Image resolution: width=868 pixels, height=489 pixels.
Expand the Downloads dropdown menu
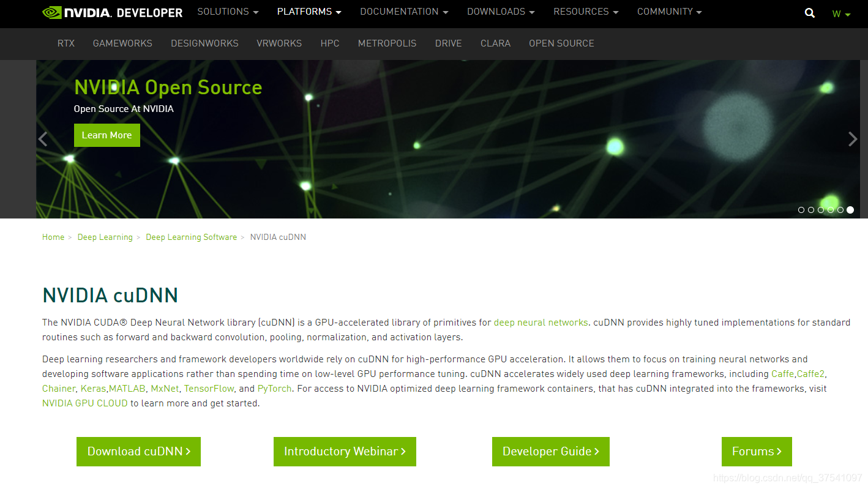click(x=501, y=12)
